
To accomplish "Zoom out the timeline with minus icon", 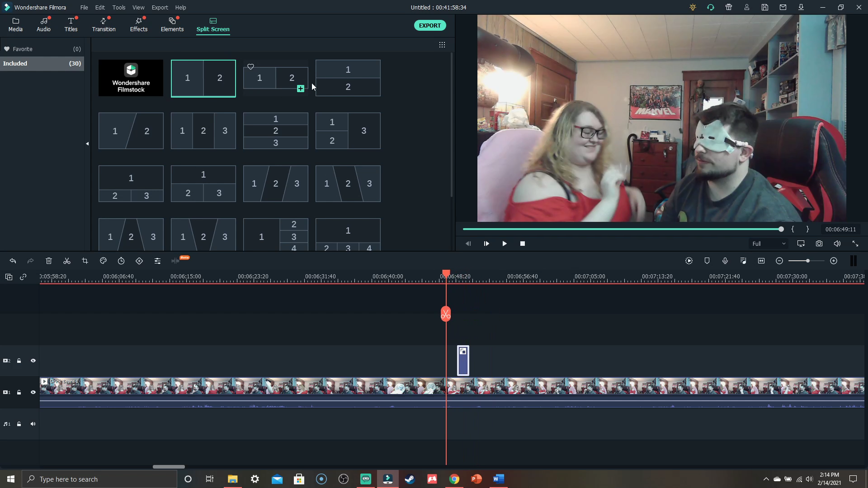I will [779, 261].
